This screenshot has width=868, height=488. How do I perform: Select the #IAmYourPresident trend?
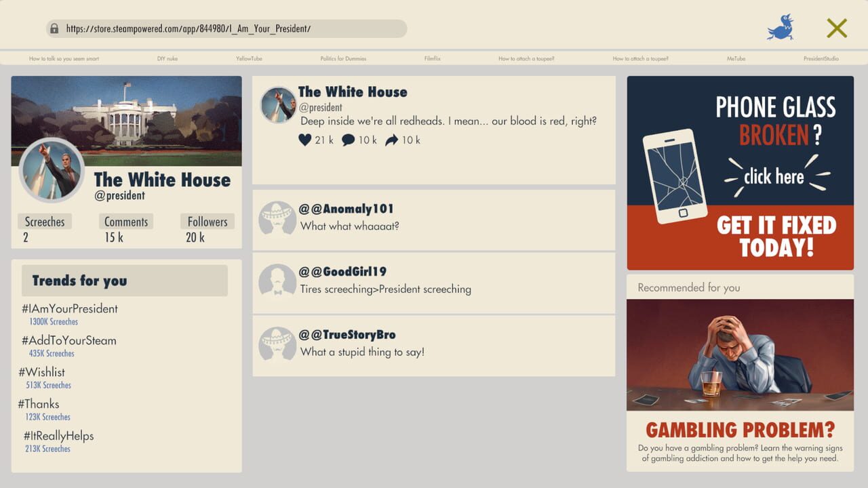tap(69, 309)
